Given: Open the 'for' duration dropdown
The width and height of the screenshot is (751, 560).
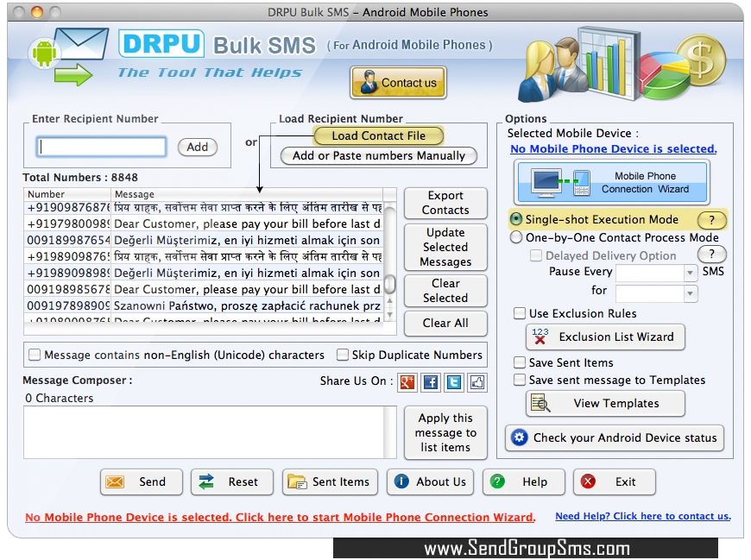Looking at the screenshot, I should tap(690, 293).
